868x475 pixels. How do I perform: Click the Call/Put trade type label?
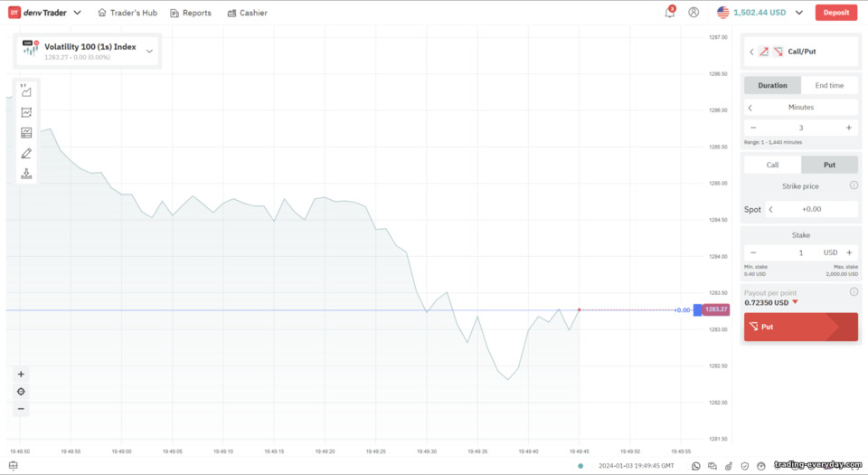802,52
